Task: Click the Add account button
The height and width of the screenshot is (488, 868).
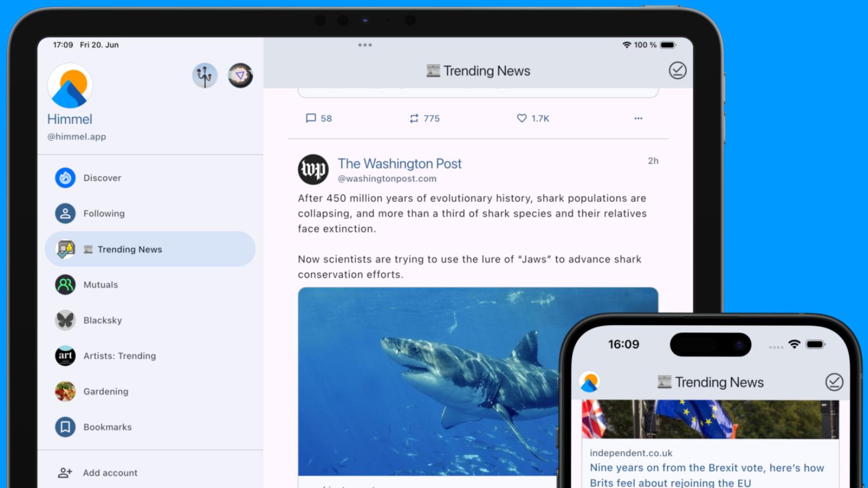Action: click(150, 473)
